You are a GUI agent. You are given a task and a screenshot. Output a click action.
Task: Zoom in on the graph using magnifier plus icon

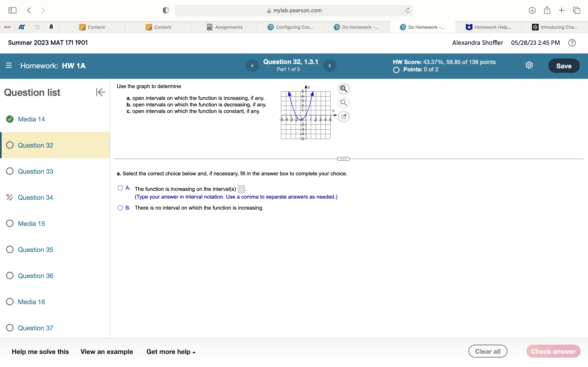coord(343,89)
